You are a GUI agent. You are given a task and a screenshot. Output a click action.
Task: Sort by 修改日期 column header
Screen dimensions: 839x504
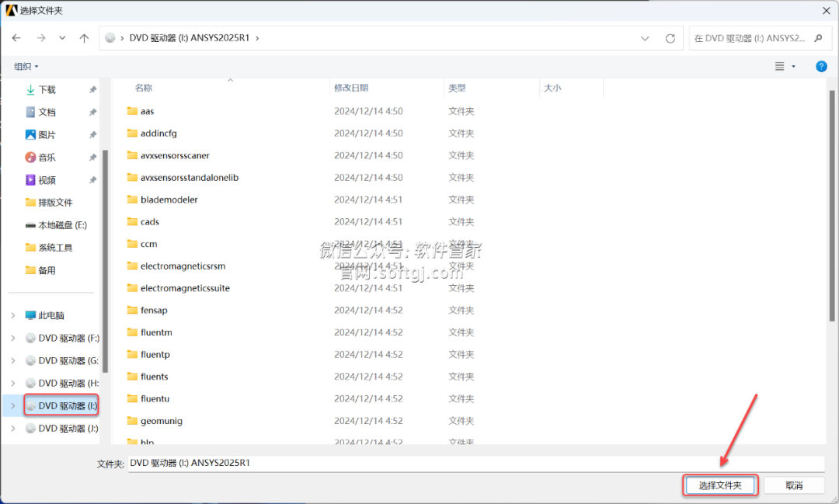click(351, 88)
